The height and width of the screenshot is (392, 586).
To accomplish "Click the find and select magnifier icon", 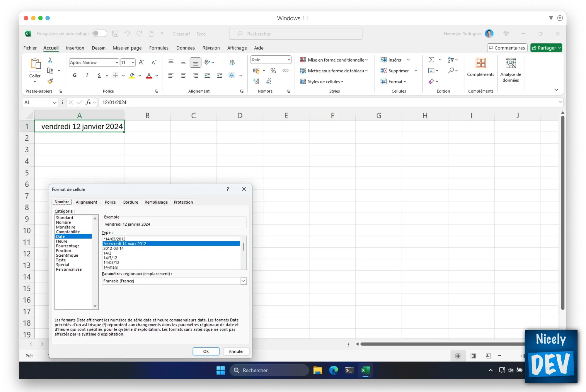I will pyautogui.click(x=451, y=71).
